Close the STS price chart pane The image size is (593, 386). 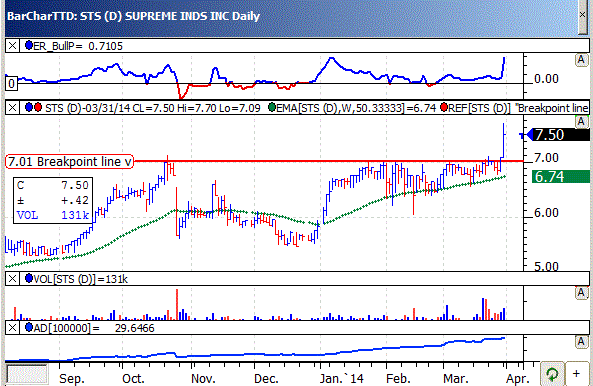[x=12, y=108]
